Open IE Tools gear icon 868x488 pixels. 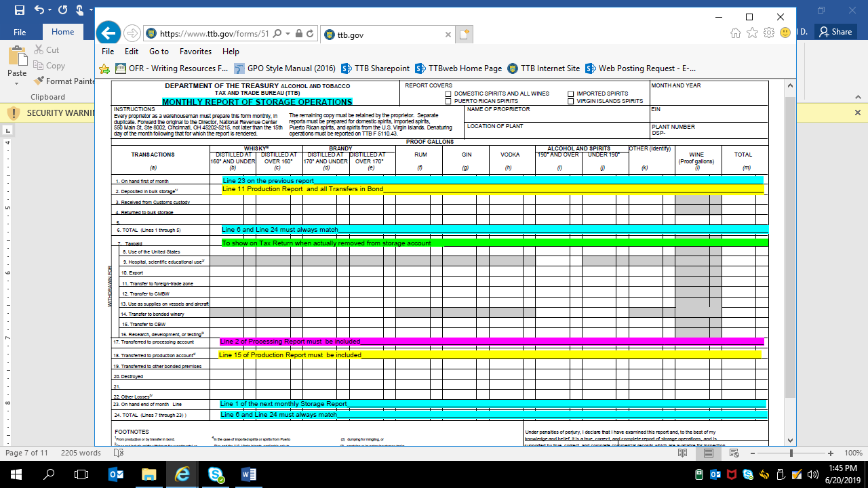(x=768, y=33)
